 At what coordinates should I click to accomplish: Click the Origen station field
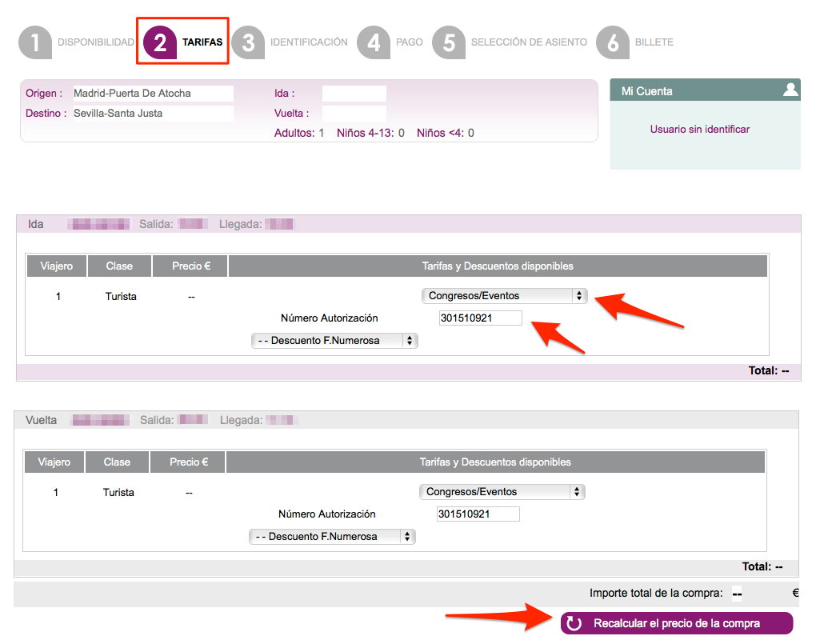(x=152, y=94)
